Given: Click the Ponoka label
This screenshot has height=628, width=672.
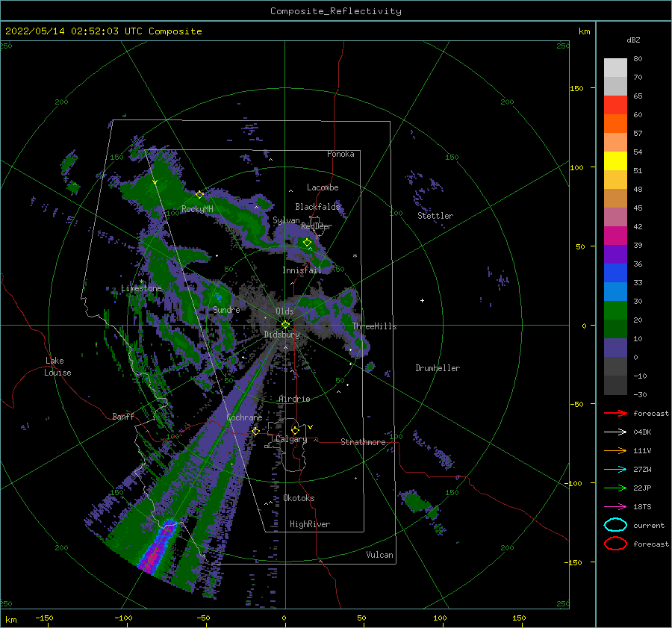Looking at the screenshot, I should 340,154.
